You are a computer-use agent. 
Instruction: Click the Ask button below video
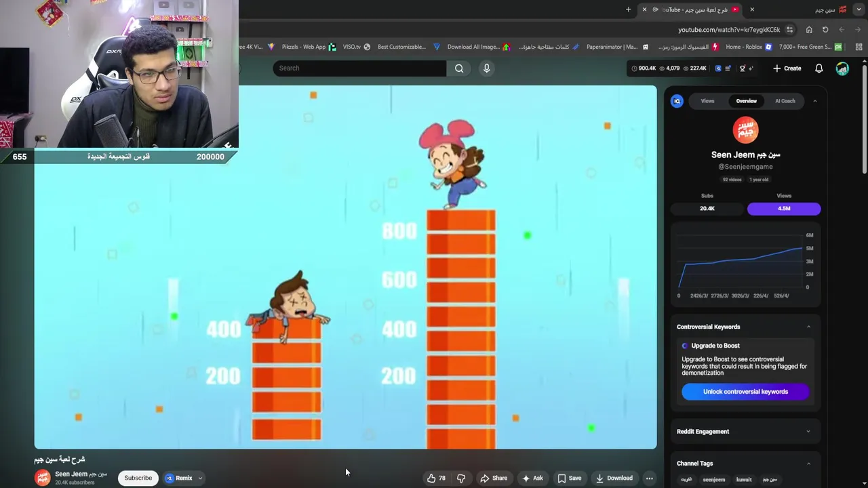point(532,478)
